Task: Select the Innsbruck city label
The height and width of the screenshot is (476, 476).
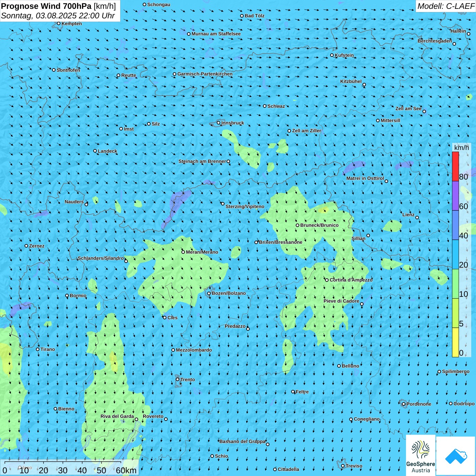Action: [x=233, y=123]
